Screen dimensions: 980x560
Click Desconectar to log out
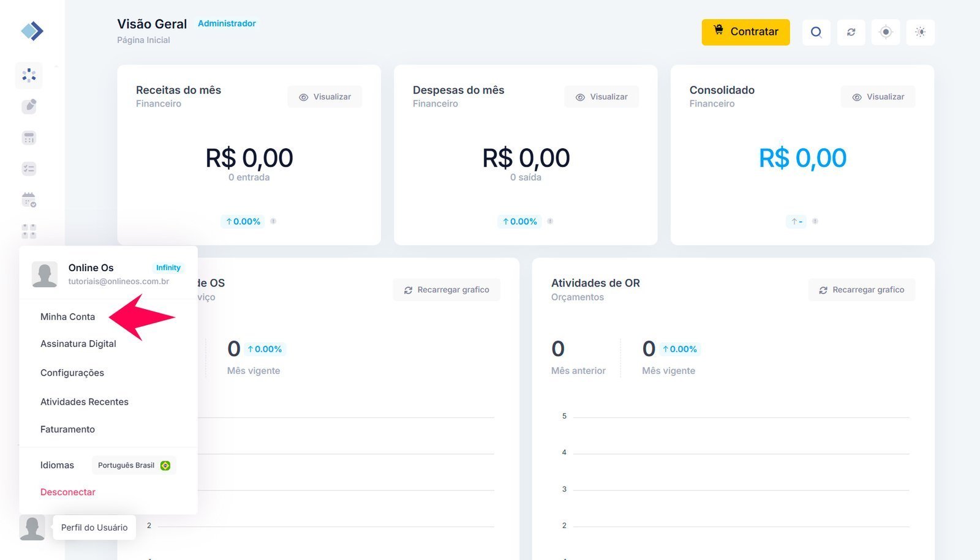click(68, 492)
